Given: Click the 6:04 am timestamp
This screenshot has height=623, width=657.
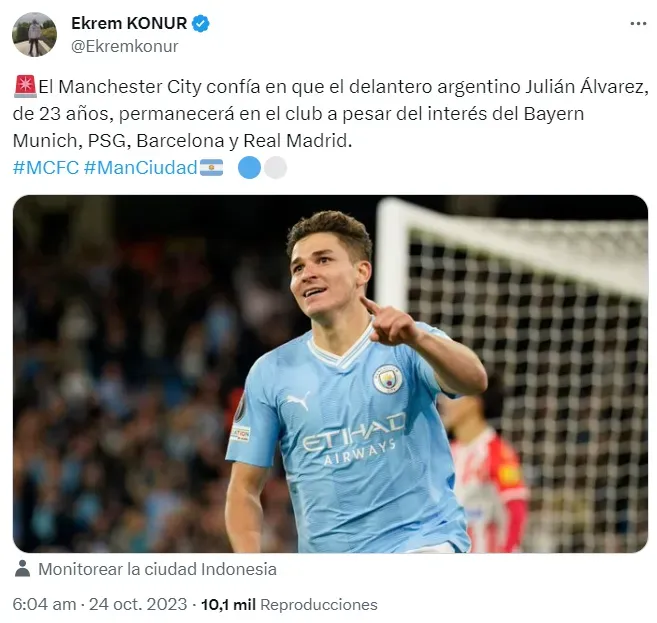Looking at the screenshot, I should [x=44, y=605].
